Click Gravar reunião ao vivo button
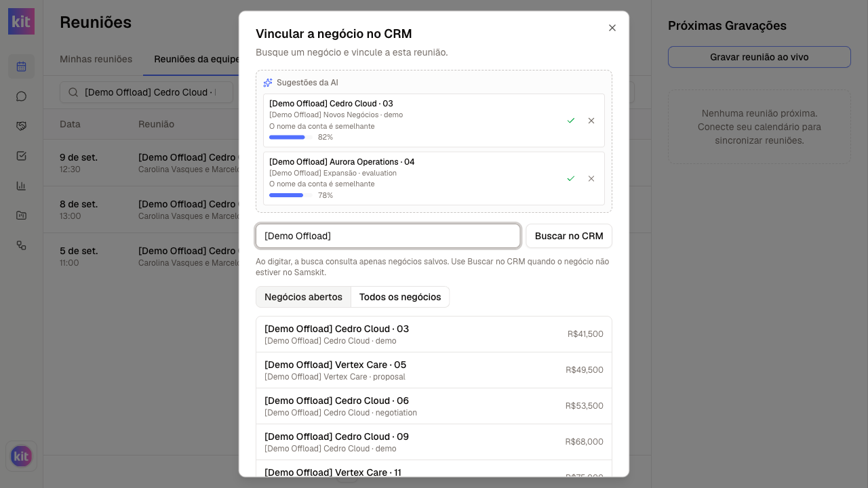 point(759,57)
